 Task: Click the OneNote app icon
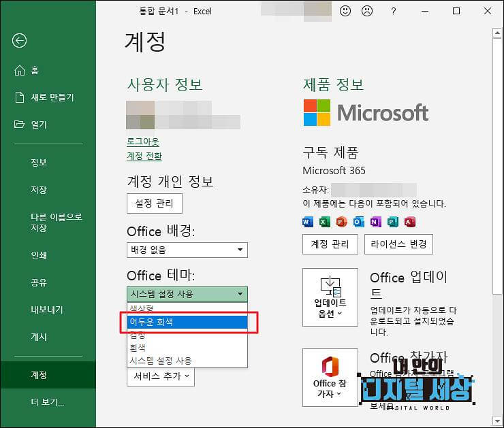point(376,222)
